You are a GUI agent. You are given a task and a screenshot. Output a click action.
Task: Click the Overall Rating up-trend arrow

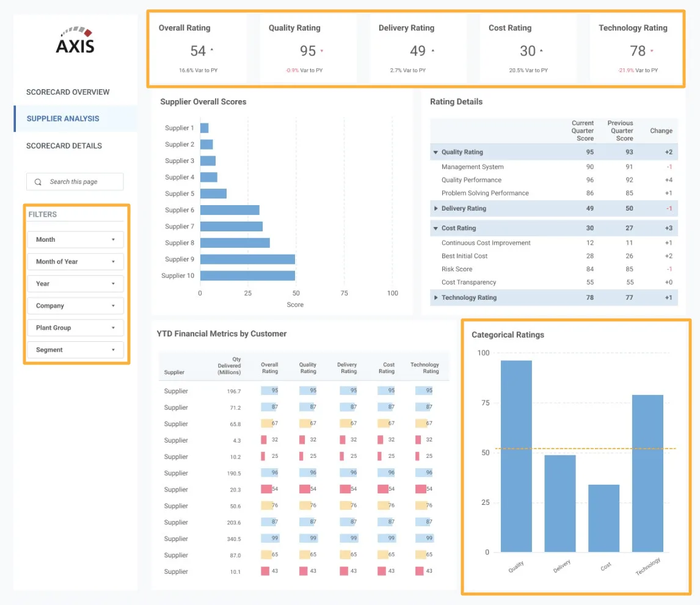(211, 50)
